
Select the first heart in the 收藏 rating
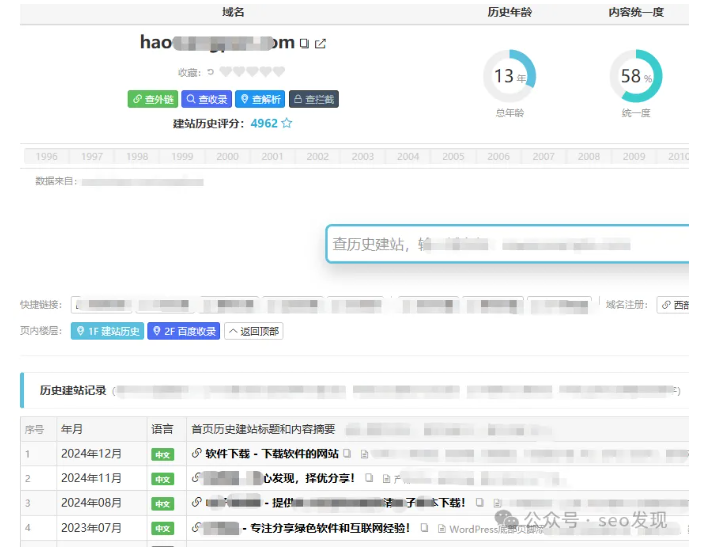[x=225, y=72]
